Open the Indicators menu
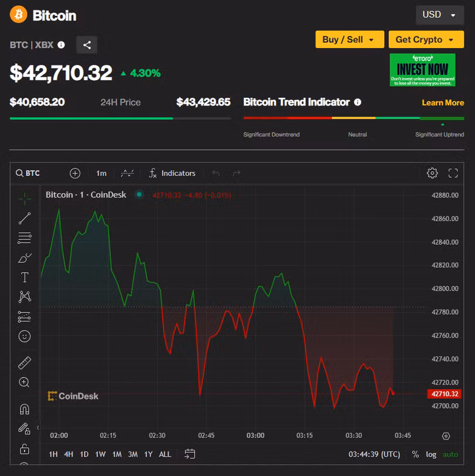Image resolution: width=475 pixels, height=476 pixels. coord(172,173)
